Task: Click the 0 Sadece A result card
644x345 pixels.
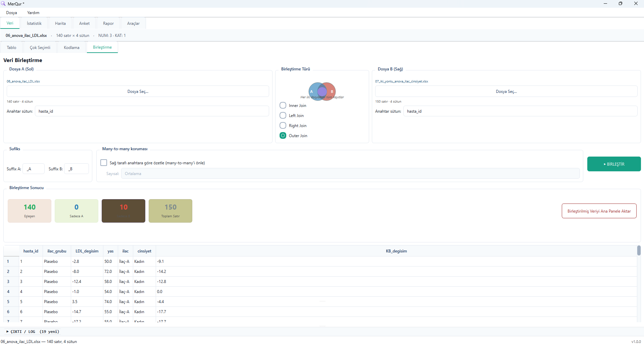Action: 77,211
